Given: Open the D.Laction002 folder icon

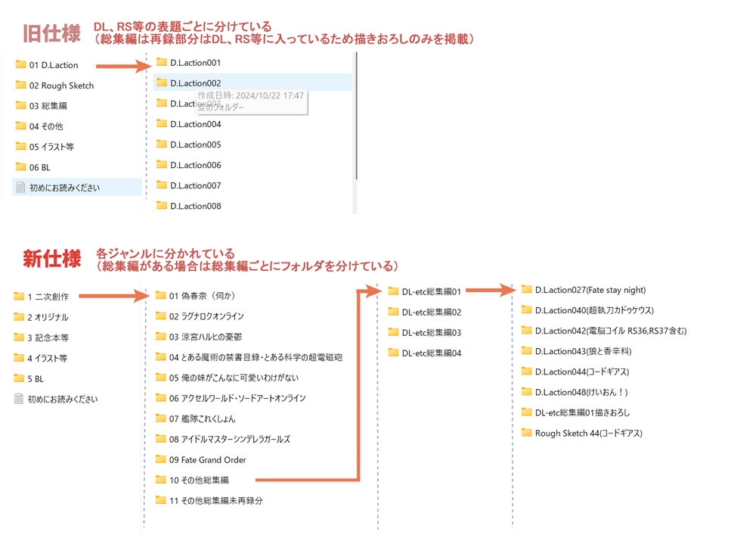Looking at the screenshot, I should click(162, 82).
